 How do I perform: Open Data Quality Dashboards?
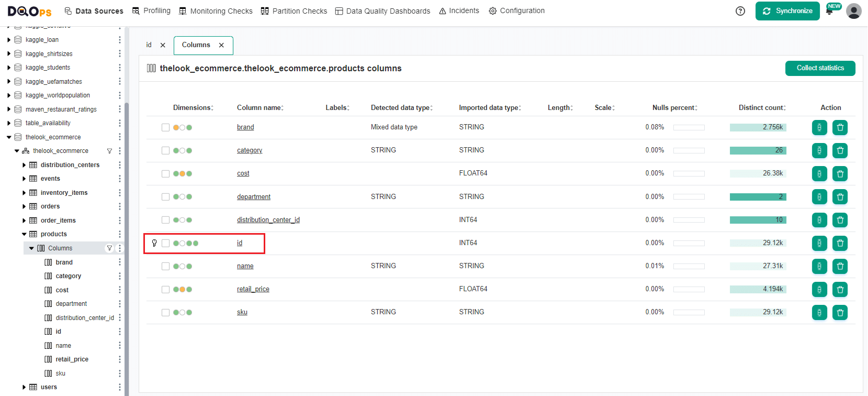coord(382,11)
